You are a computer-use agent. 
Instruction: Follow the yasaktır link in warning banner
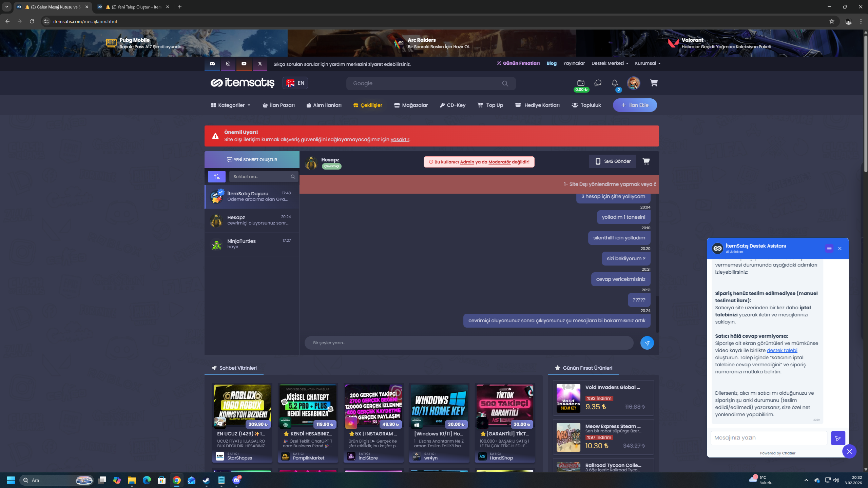tap(400, 139)
